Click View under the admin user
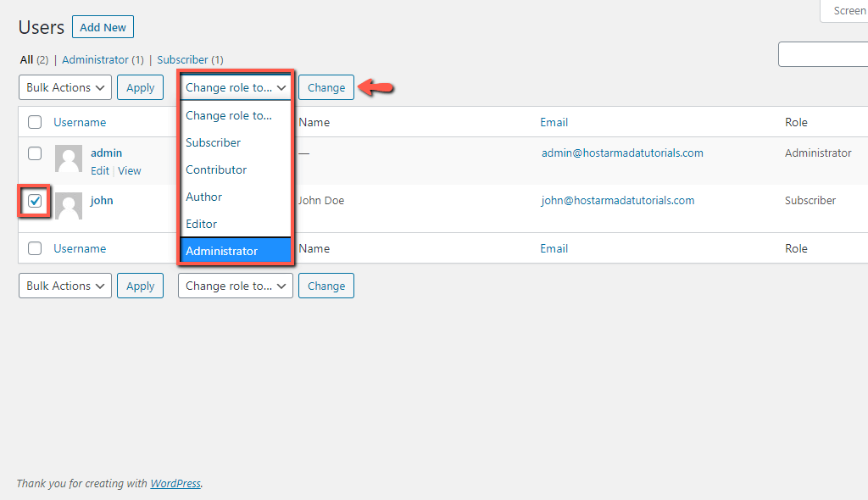Screen dimensions: 868x500 pyautogui.click(x=130, y=170)
